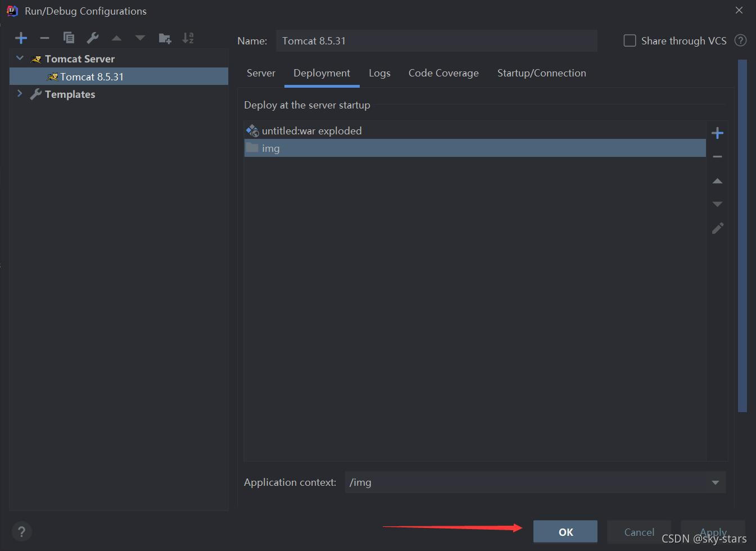Remove selected deployment item
The height and width of the screenshot is (551, 756).
point(717,157)
